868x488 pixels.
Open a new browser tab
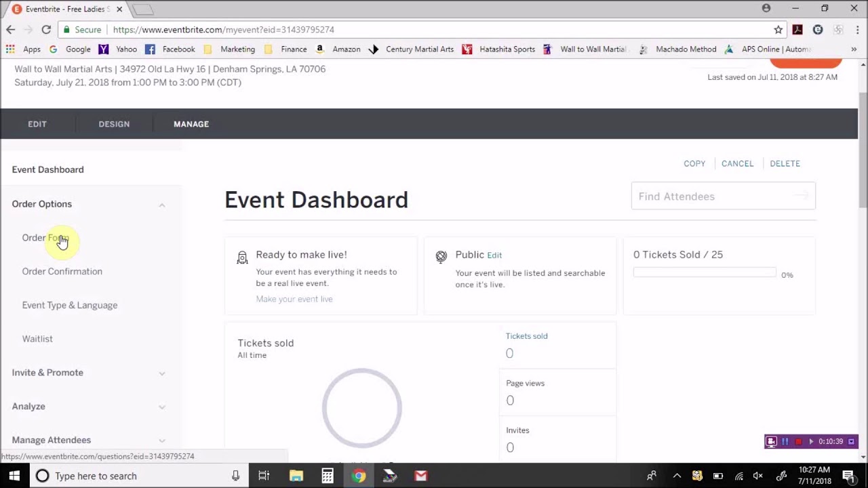click(142, 9)
